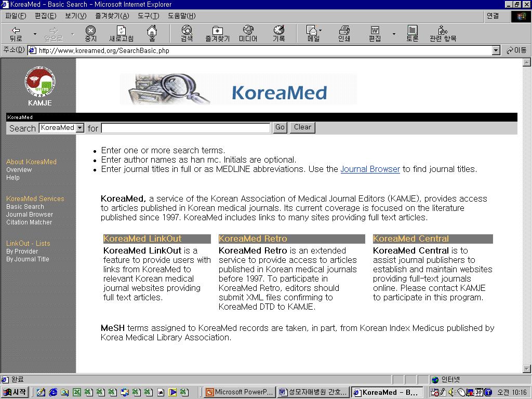Screen dimensions: 532x399
Task: Open the 도구(T) menu
Action: [148, 16]
